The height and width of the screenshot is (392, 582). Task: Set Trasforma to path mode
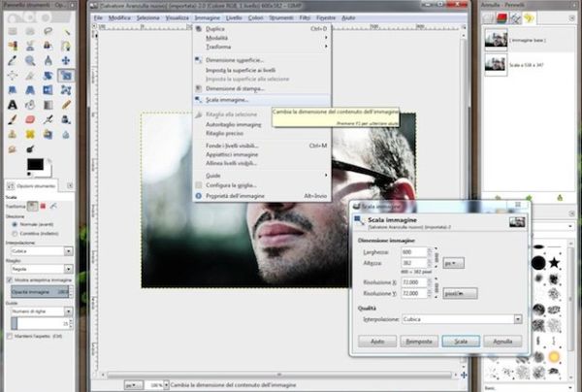click(53, 206)
